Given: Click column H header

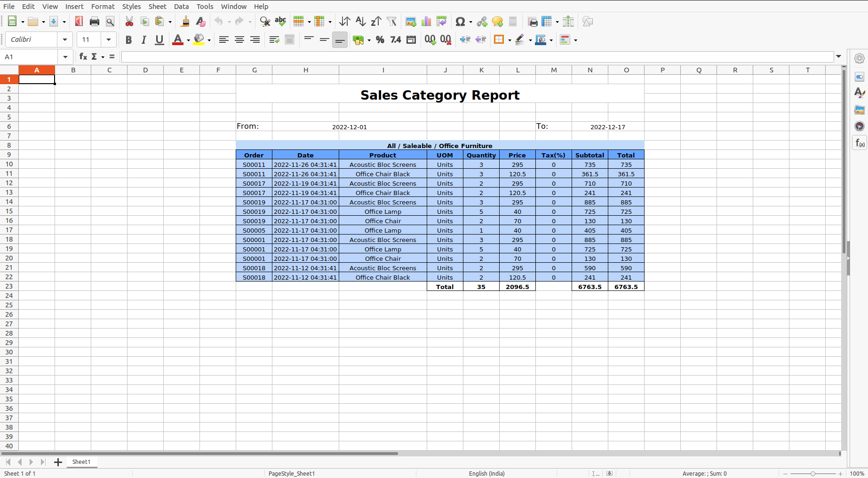Looking at the screenshot, I should coord(305,70).
